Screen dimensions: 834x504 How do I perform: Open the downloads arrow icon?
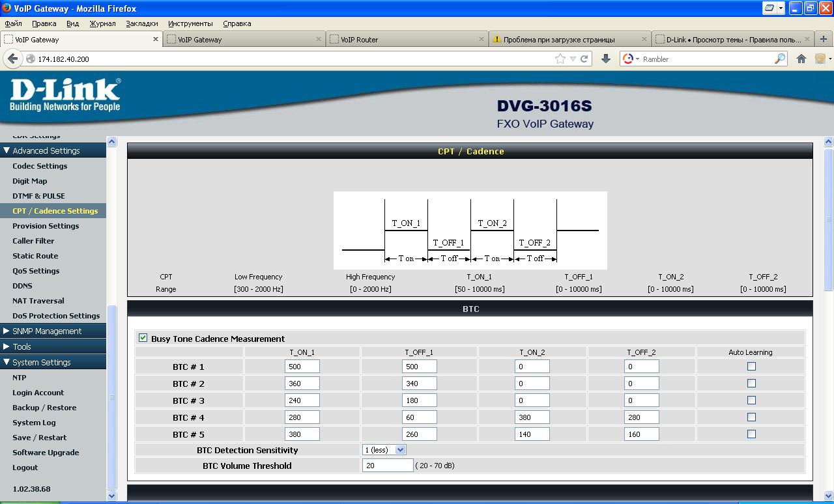(605, 59)
